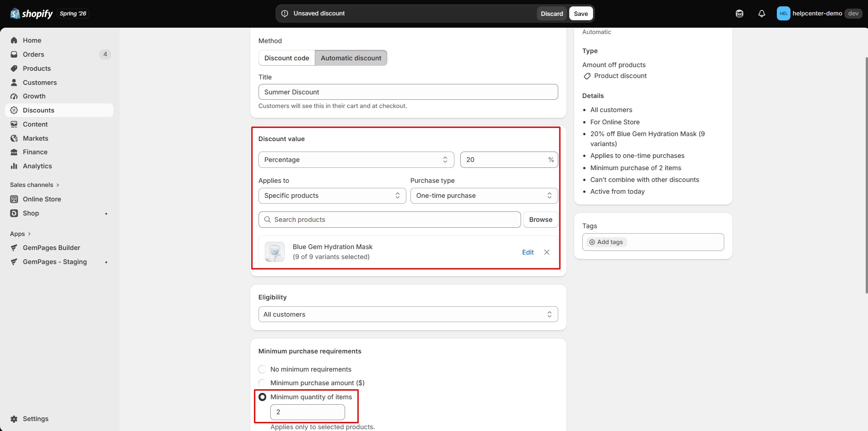The image size is (868, 431).
Task: Click the Orders inbox icon
Action: point(14,54)
